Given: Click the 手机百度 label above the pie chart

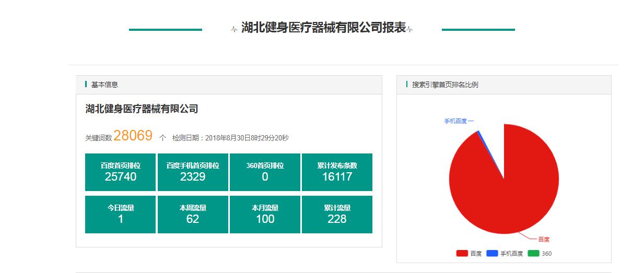Looking at the screenshot, I should click(455, 121).
